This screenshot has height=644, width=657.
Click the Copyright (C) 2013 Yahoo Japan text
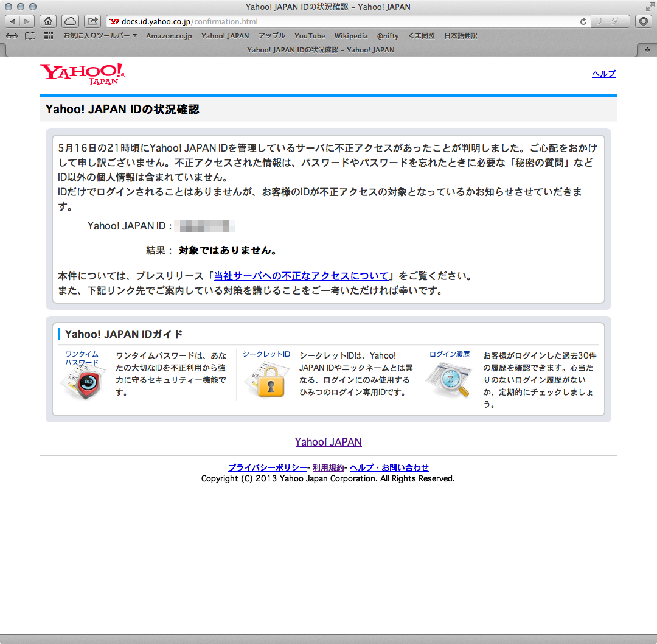(328, 479)
